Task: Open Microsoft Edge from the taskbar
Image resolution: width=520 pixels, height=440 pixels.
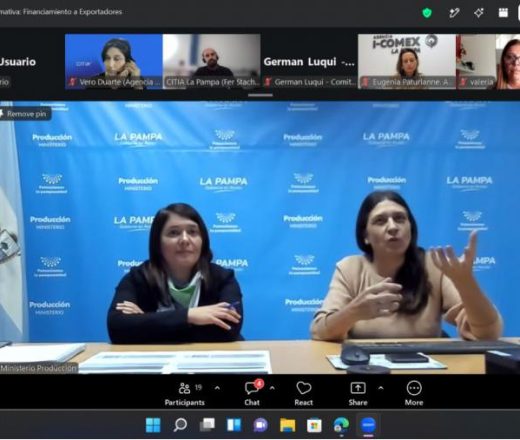Action: pyautogui.click(x=341, y=425)
